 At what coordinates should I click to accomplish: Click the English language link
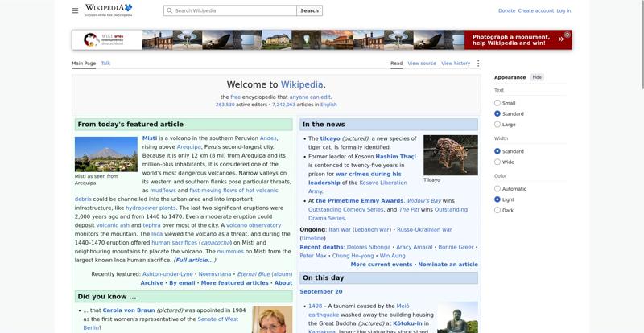click(x=328, y=105)
